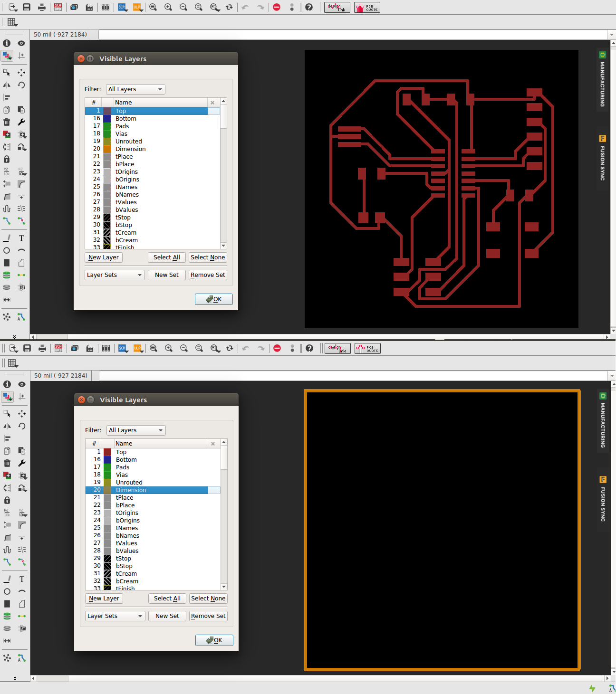This screenshot has width=616, height=694.
Task: Select the Lock tool in upper left sidebar
Action: [x=7, y=159]
